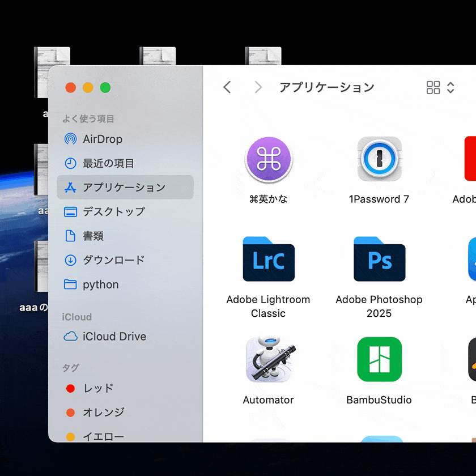The image size is (476, 476).
Task: Click the BambuStudio name label
Action: 379,400
